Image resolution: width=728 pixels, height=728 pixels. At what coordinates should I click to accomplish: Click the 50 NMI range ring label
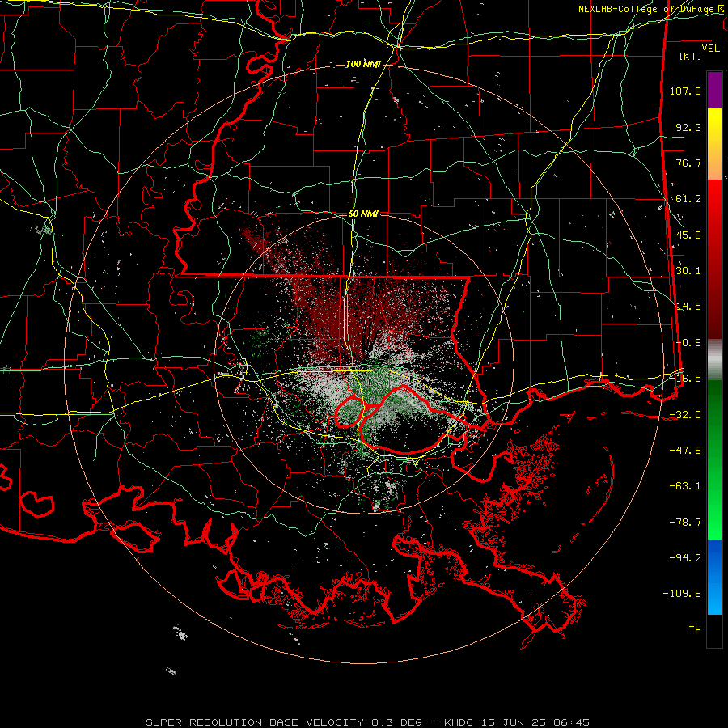(x=363, y=214)
